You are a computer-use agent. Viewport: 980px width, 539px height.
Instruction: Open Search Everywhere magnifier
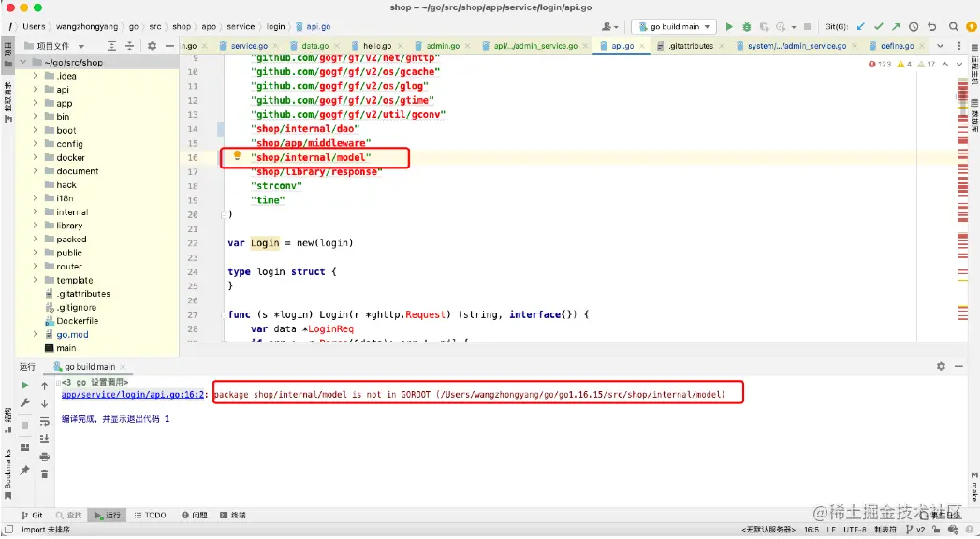pyautogui.click(x=954, y=27)
